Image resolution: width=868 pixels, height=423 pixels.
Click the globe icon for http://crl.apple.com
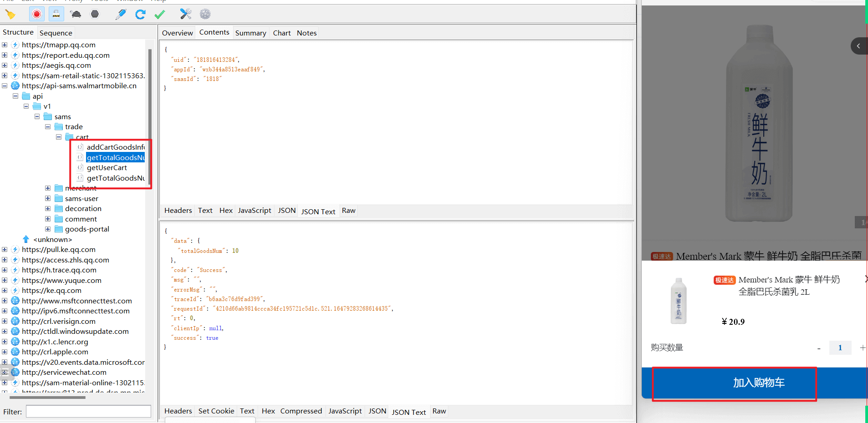[x=15, y=352]
